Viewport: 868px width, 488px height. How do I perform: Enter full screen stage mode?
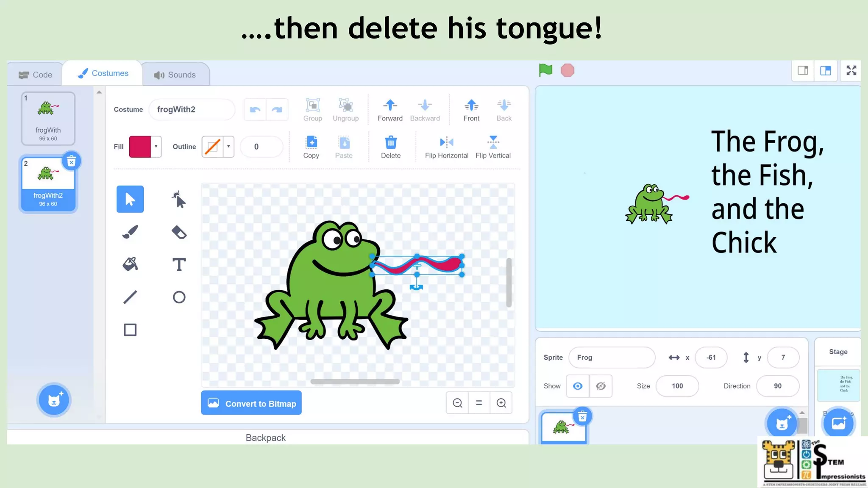click(851, 71)
